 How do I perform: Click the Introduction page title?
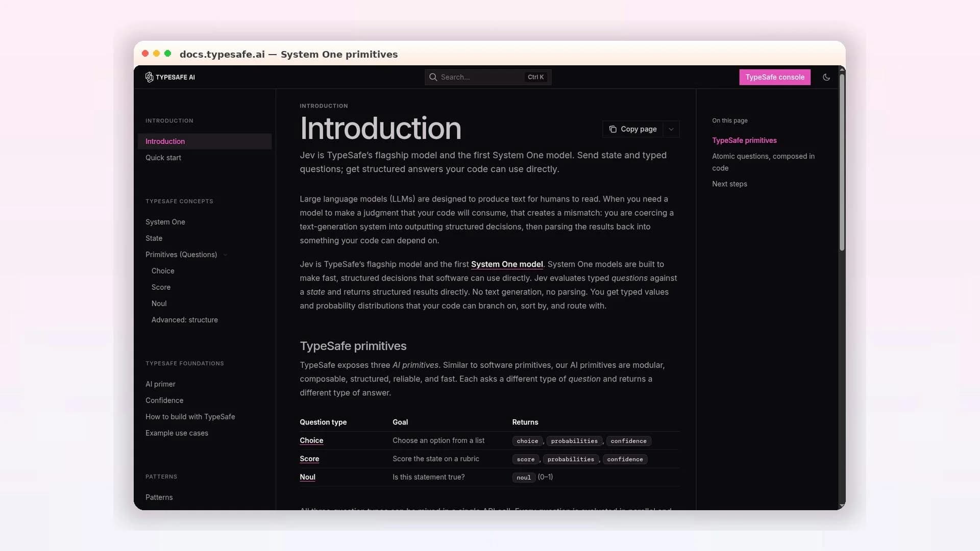[x=381, y=128]
